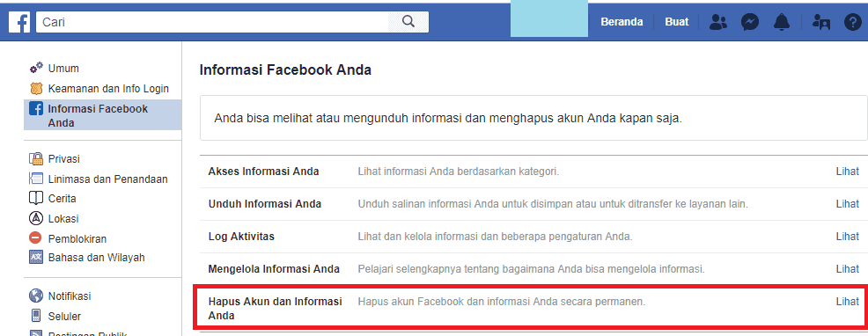The height and width of the screenshot is (336, 868).
Task: Open the Buat menu link
Action: coord(676,22)
